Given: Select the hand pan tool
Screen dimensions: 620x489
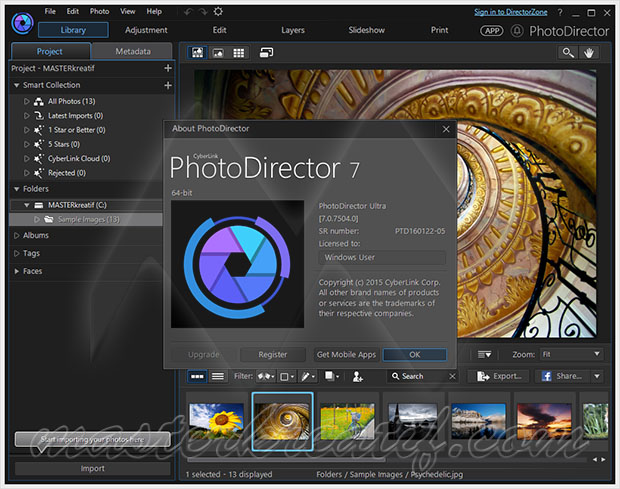Looking at the screenshot, I should [590, 52].
